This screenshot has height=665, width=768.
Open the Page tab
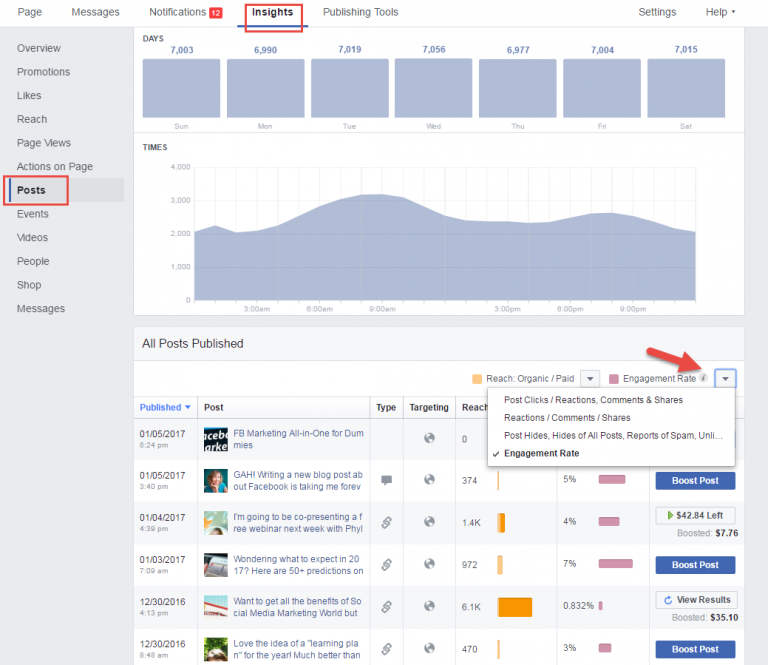30,12
